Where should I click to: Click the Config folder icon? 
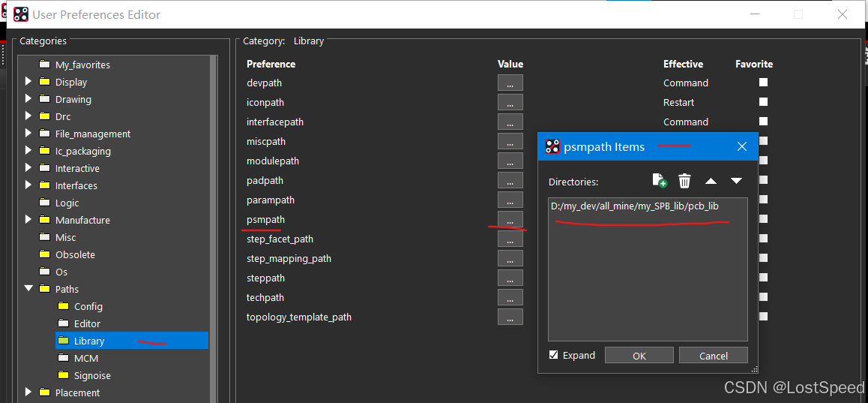pyautogui.click(x=63, y=306)
